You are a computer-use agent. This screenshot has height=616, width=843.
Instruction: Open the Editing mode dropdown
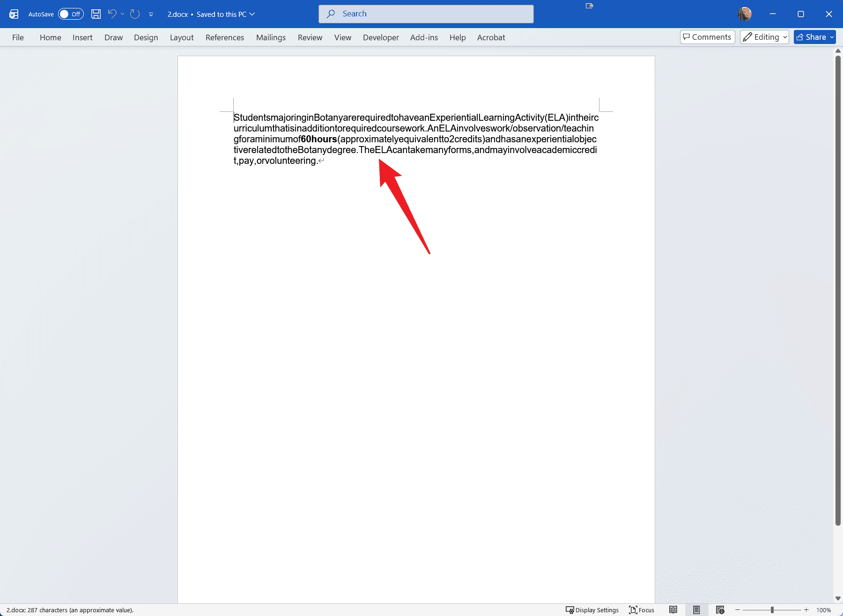(x=764, y=37)
